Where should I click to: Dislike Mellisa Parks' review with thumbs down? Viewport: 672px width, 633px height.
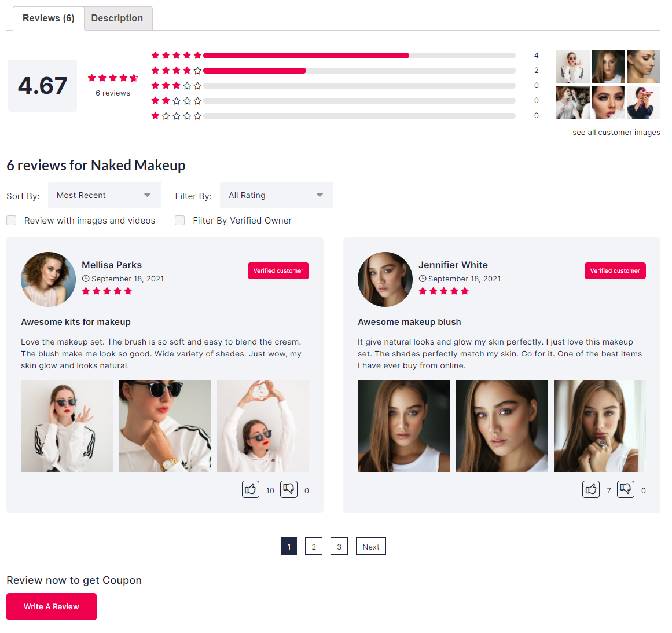(288, 489)
